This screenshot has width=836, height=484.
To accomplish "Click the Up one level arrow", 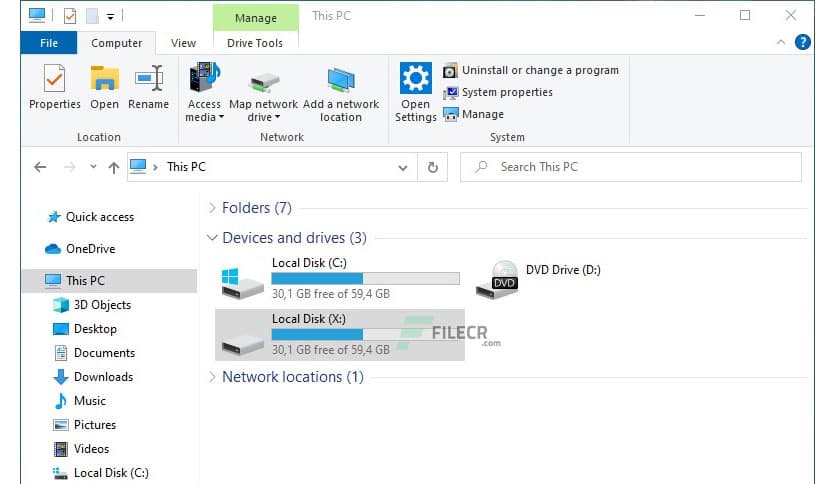I will pos(114,168).
